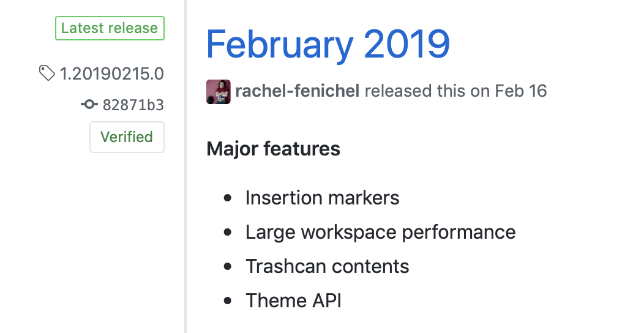Click the Verified signature button
The height and width of the screenshot is (333, 644).
pos(127,137)
